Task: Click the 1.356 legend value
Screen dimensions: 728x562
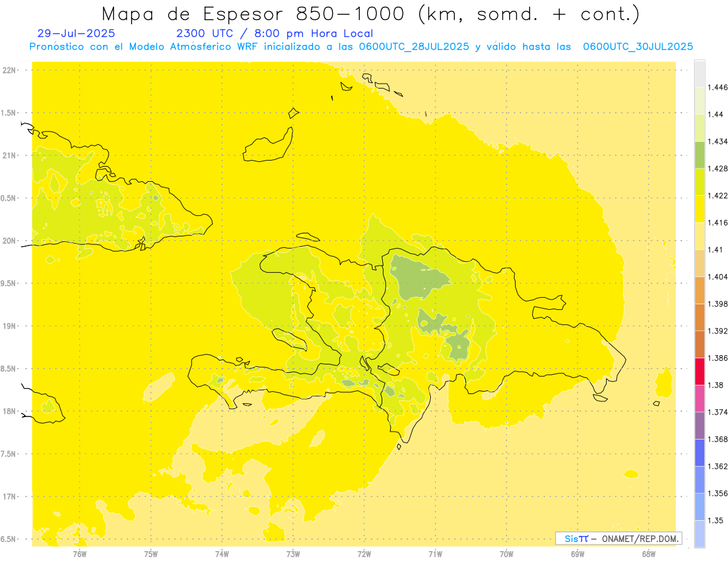Action: [x=718, y=493]
